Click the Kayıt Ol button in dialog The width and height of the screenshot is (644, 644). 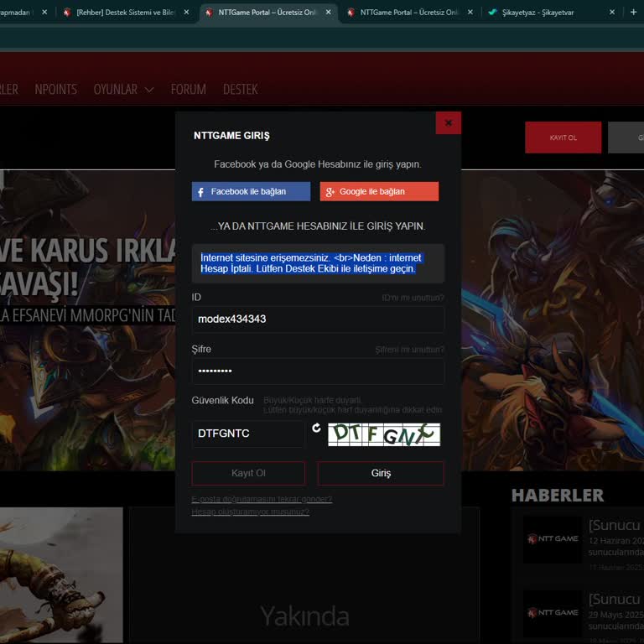tap(248, 473)
